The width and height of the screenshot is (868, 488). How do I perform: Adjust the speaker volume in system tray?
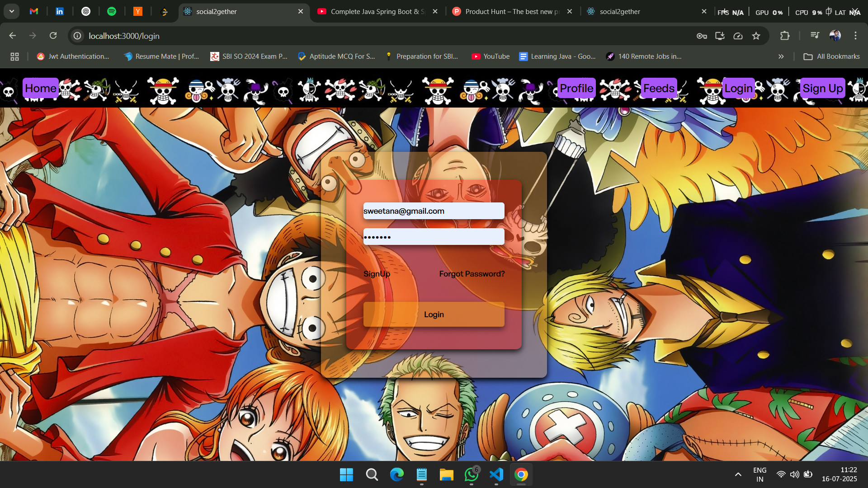coord(795,474)
